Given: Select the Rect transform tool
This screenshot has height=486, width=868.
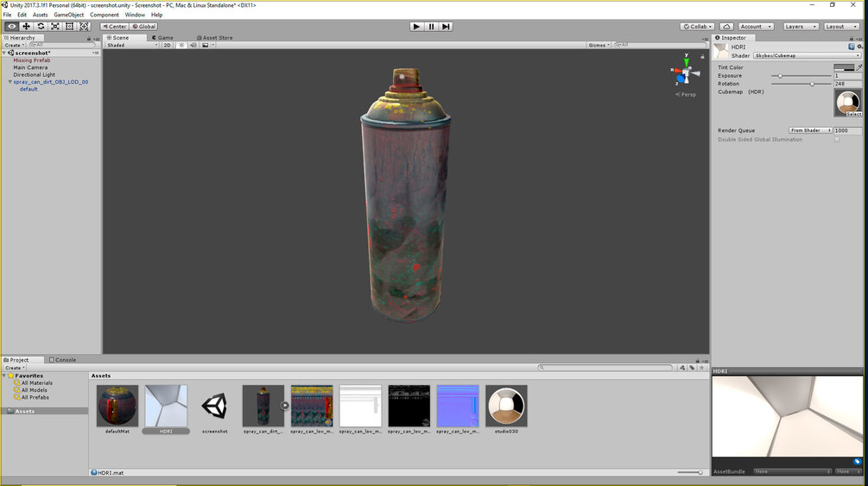Looking at the screenshot, I should [x=69, y=27].
